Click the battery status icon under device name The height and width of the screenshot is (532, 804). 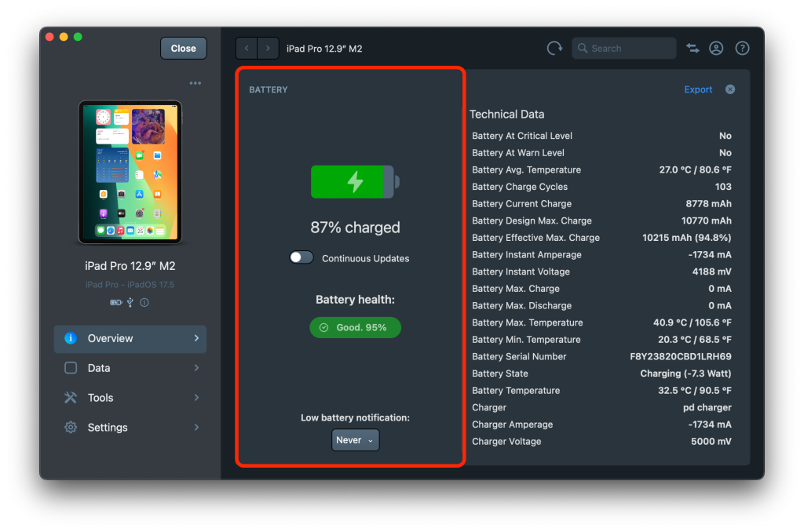click(x=116, y=302)
